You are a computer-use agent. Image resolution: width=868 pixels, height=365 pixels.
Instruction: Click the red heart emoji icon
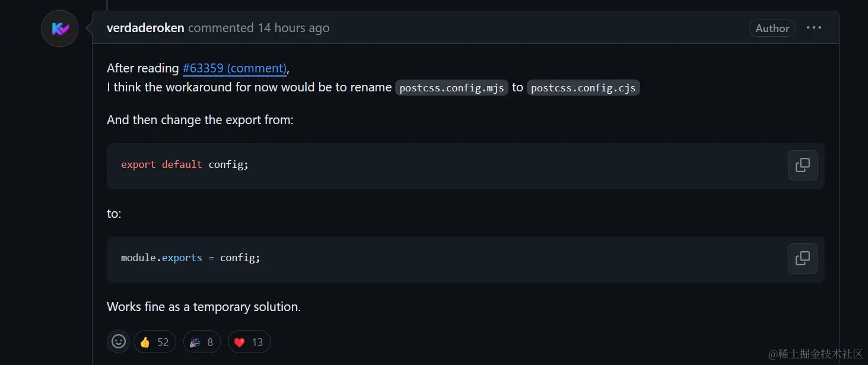(x=239, y=342)
